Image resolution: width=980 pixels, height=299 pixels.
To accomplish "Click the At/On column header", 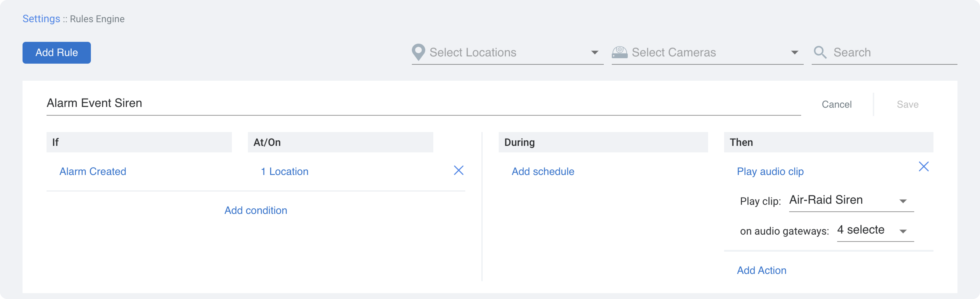I will 340,142.
